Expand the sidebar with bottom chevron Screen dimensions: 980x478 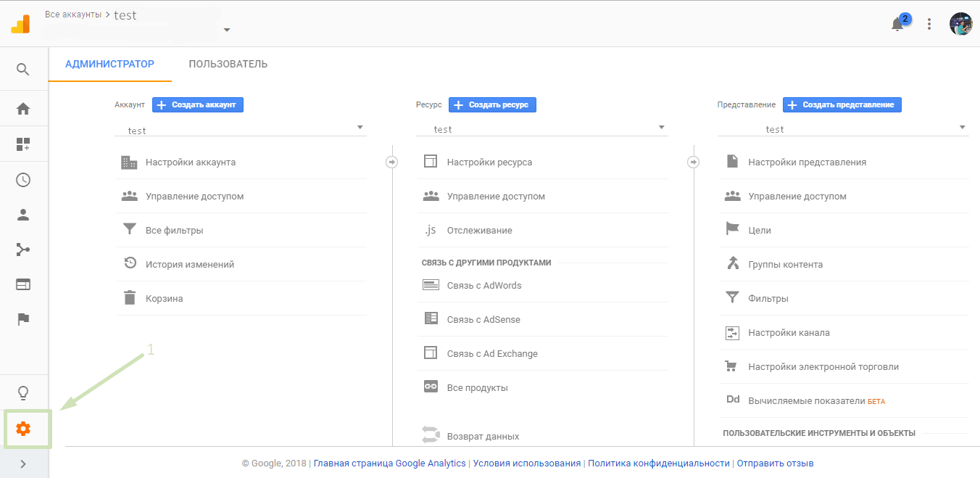[x=23, y=464]
